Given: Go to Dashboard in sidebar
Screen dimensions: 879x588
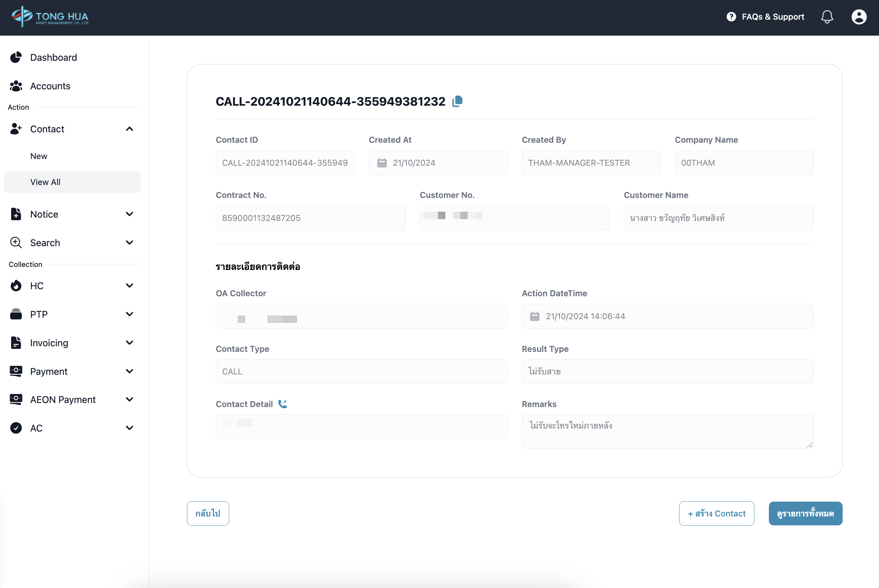Looking at the screenshot, I should (53, 57).
